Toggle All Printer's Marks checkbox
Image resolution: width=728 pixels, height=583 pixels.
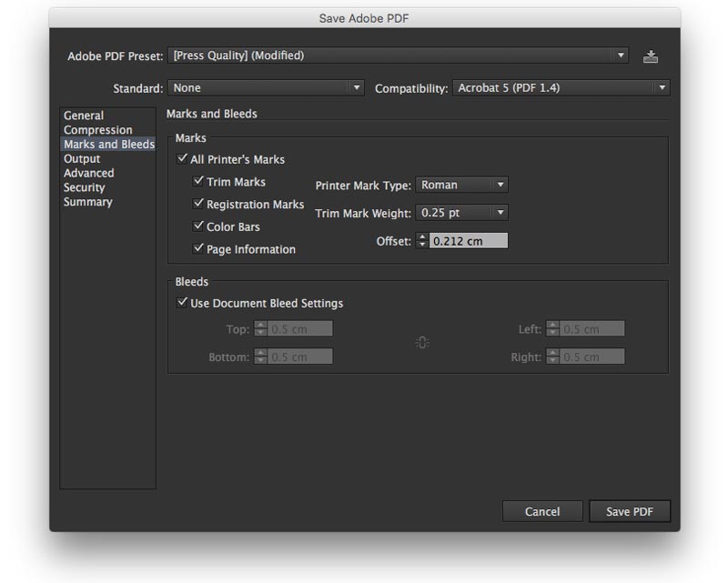click(182, 159)
